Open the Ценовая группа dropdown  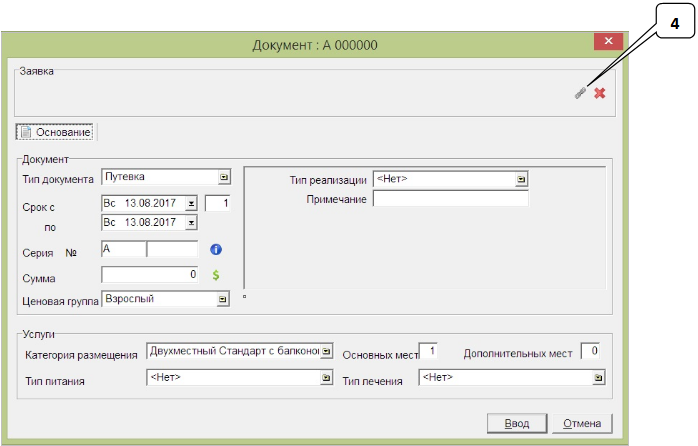[x=225, y=299]
